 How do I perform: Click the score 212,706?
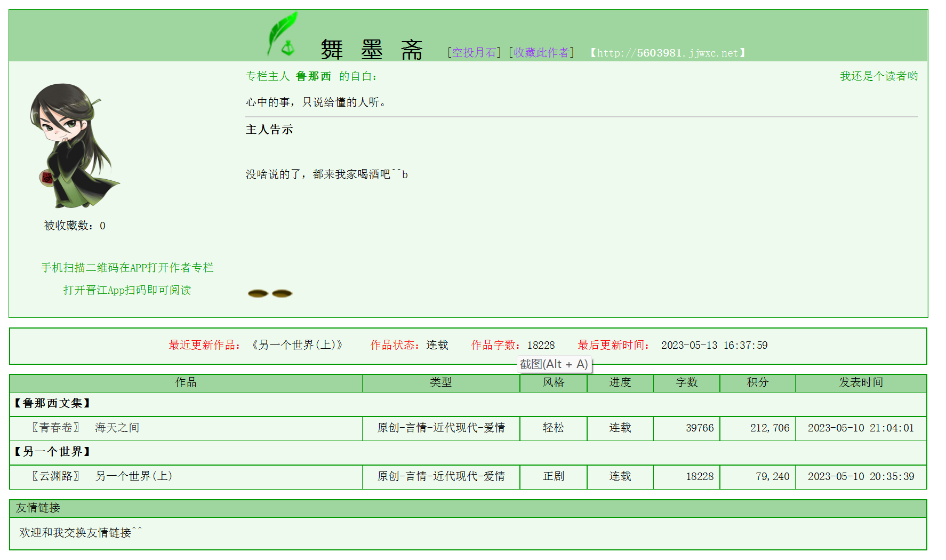(x=770, y=428)
